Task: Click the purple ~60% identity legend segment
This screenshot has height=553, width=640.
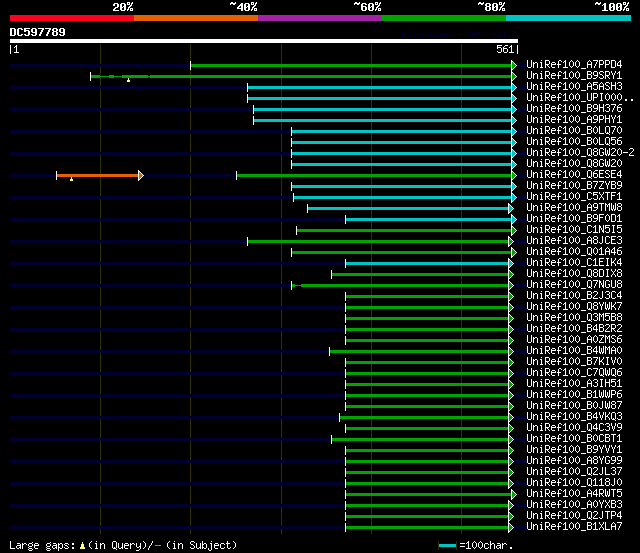Action: click(x=320, y=18)
